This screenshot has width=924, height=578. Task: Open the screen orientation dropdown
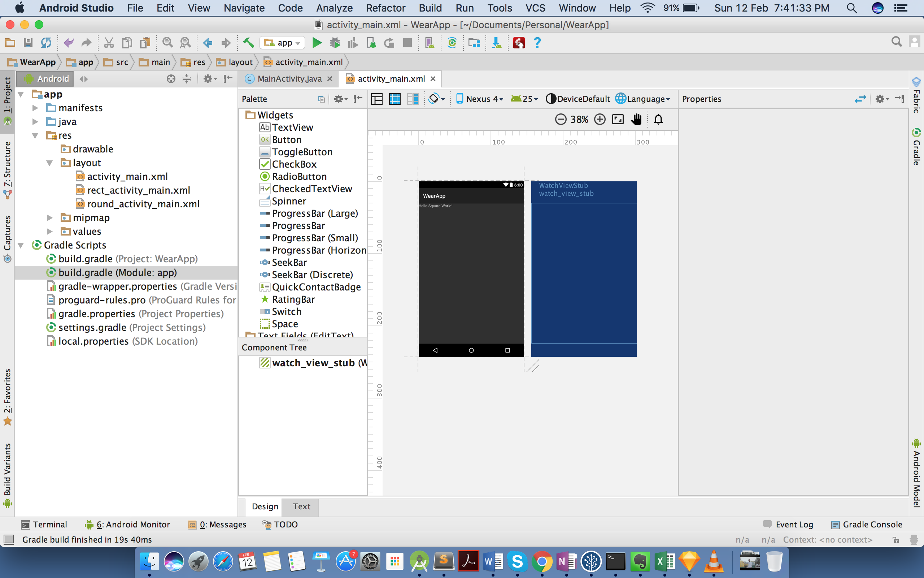pos(436,99)
